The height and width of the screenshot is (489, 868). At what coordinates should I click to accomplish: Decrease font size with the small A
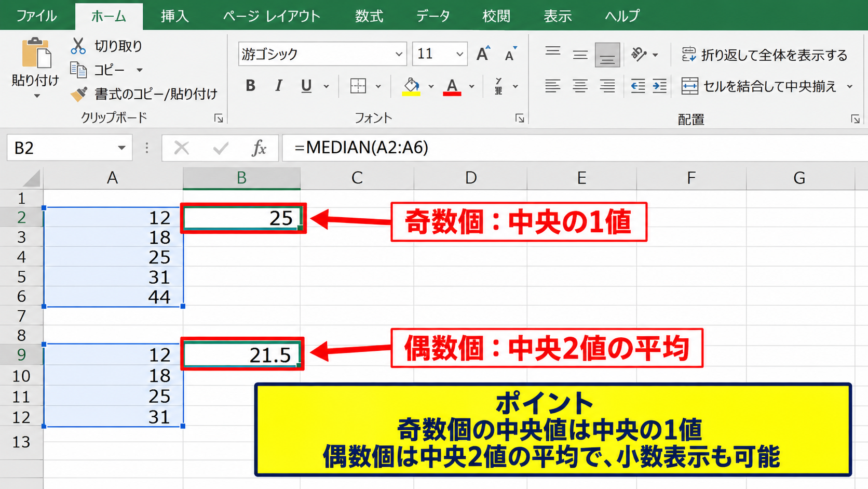coord(510,54)
